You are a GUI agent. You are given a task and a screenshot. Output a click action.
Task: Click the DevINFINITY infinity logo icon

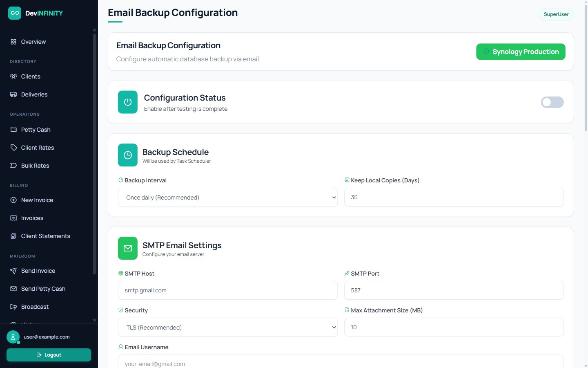point(15,13)
